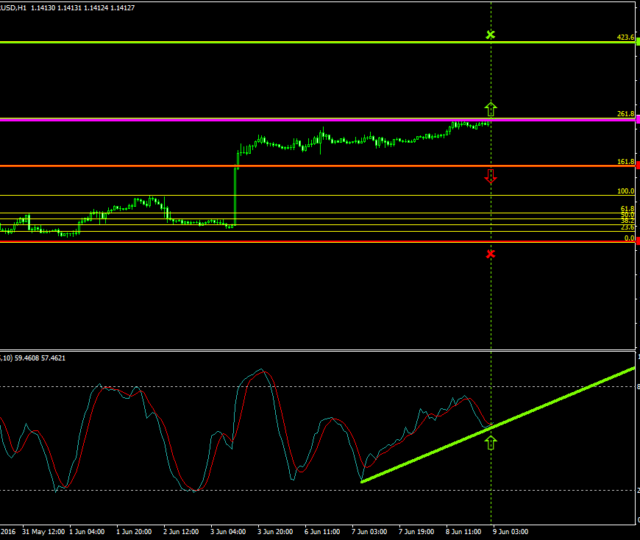Click the 423.6 Fibonacci level label
The image size is (640, 540).
tap(625, 37)
